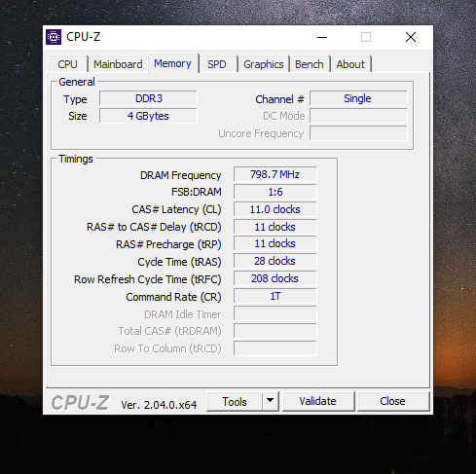Expand the Tools dropdown arrow

270,402
